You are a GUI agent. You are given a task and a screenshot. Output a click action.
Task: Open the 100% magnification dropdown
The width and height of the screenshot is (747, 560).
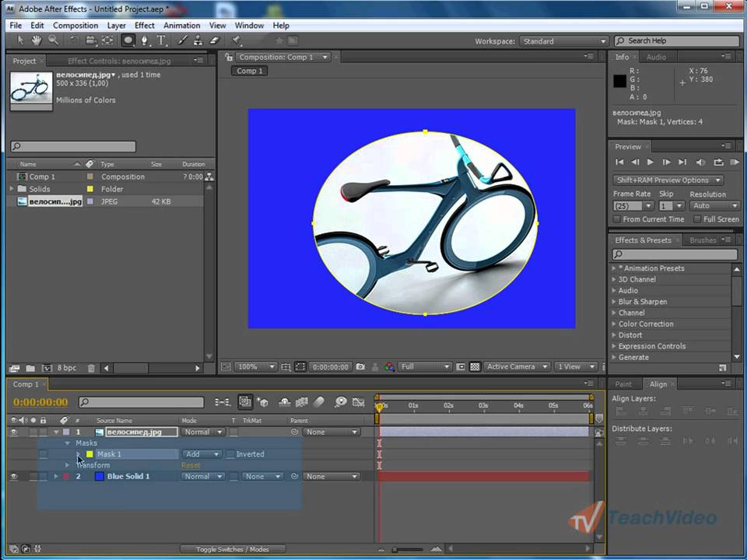click(x=256, y=366)
